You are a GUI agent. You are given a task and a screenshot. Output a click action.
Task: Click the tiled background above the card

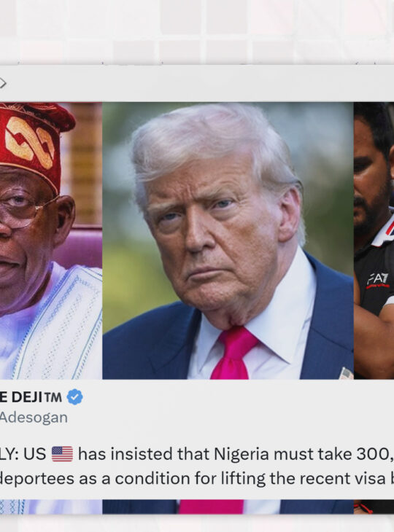coord(197,32)
